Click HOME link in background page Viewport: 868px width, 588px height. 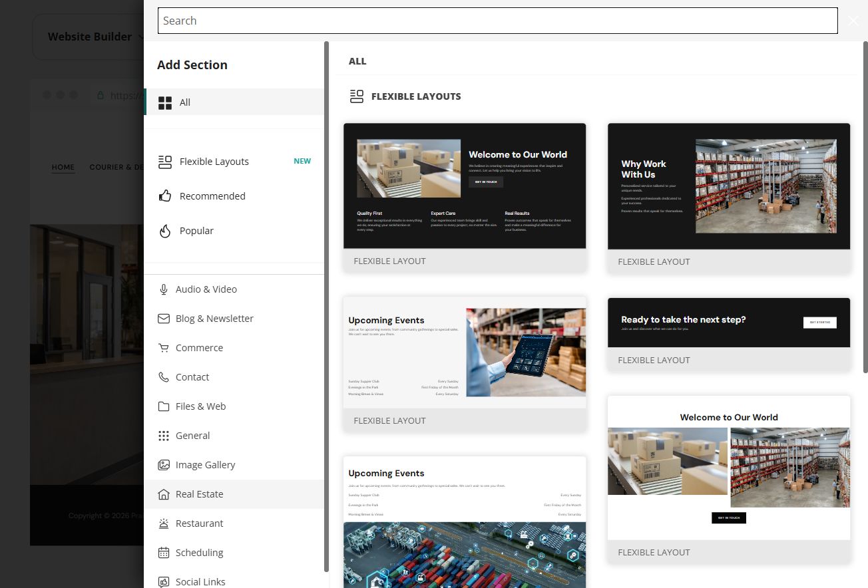coord(63,167)
